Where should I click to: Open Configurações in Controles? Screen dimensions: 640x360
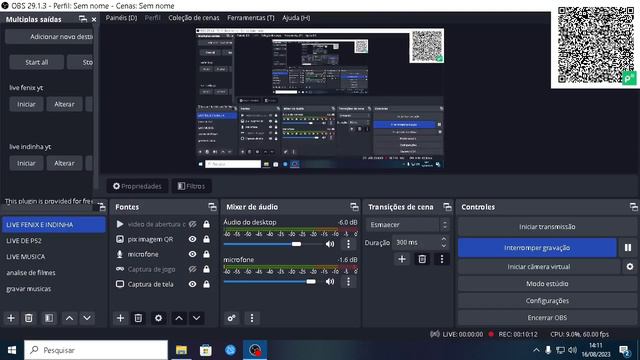(x=547, y=301)
